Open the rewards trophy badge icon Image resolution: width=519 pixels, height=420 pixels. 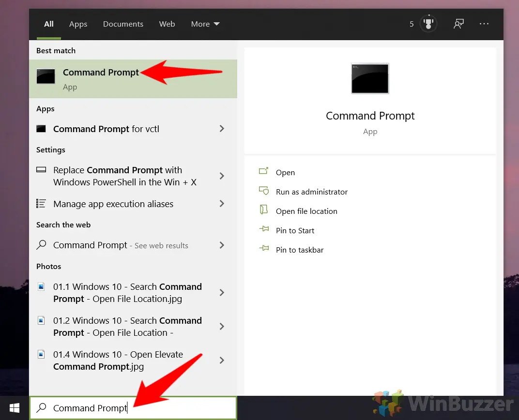428,24
